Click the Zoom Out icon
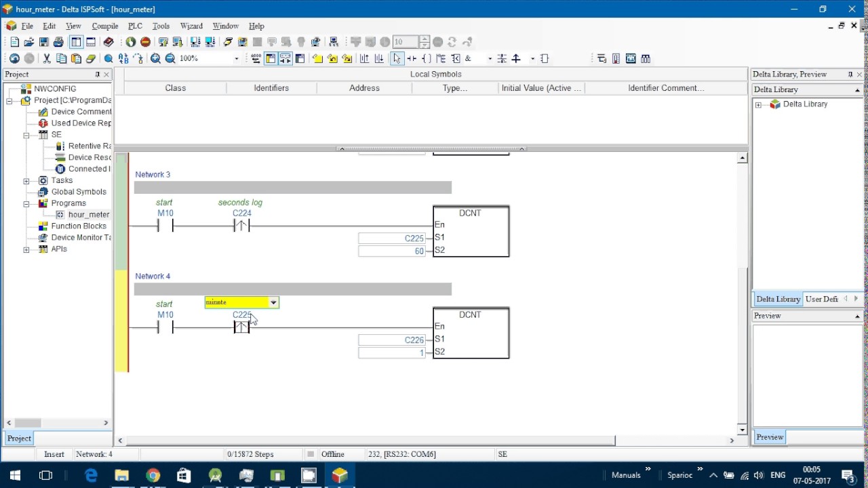Screen dimensions: 868x488 pyautogui.click(x=170, y=59)
